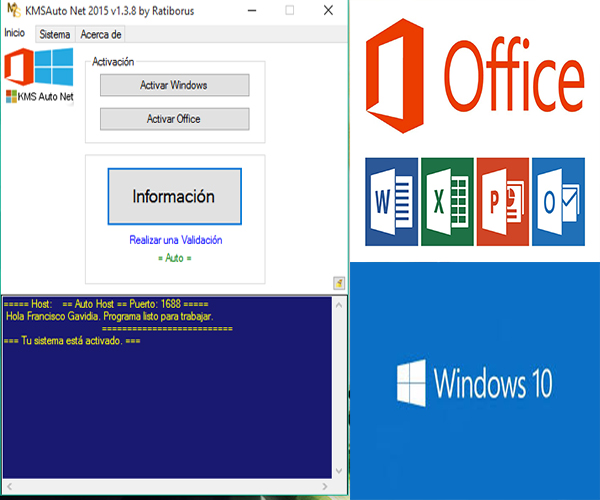Click the = Auto = mode label
The width and height of the screenshot is (600, 500).
click(174, 258)
